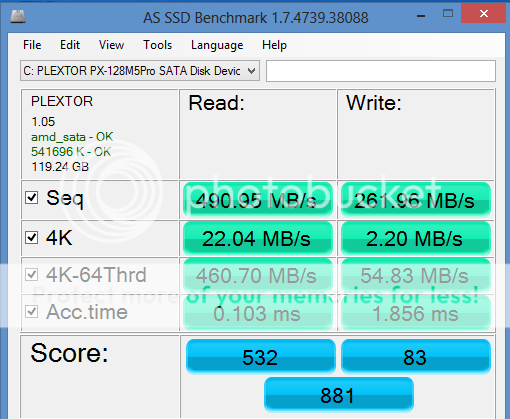Click 4K read result 22.04 MB/s

[258, 238]
